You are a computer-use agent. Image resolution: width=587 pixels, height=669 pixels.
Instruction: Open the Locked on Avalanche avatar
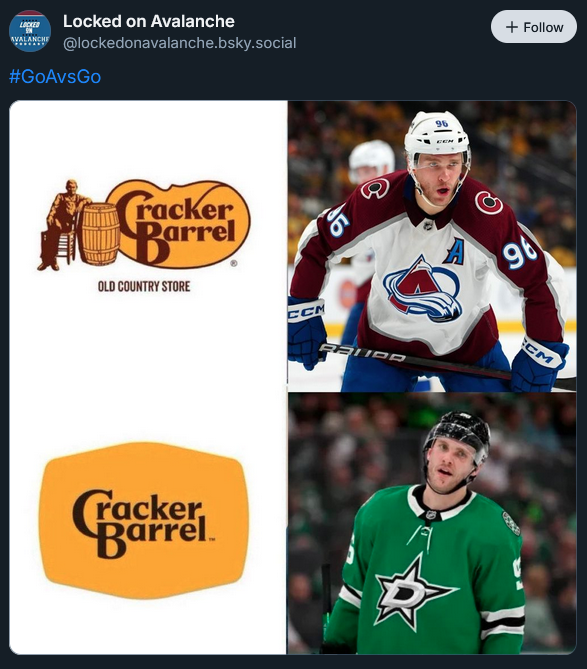point(30,31)
